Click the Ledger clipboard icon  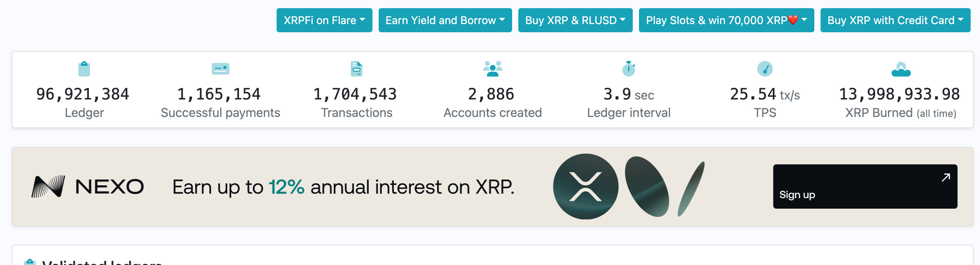[84, 69]
